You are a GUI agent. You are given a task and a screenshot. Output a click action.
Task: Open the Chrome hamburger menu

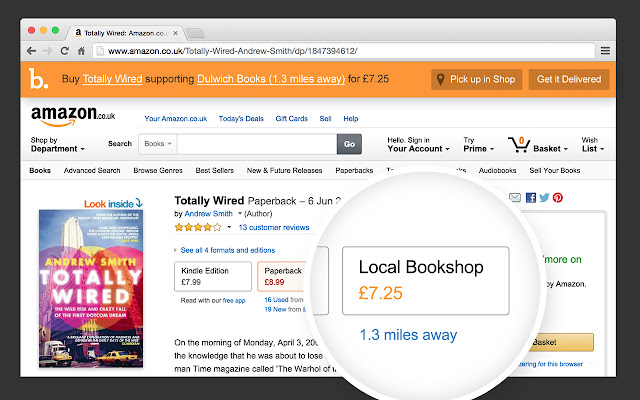click(x=605, y=51)
